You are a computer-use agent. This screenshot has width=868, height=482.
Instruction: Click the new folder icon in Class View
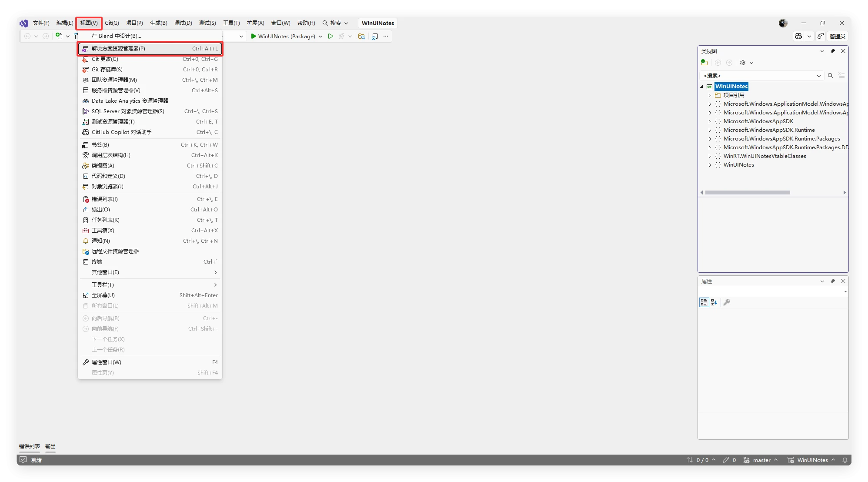pyautogui.click(x=704, y=63)
